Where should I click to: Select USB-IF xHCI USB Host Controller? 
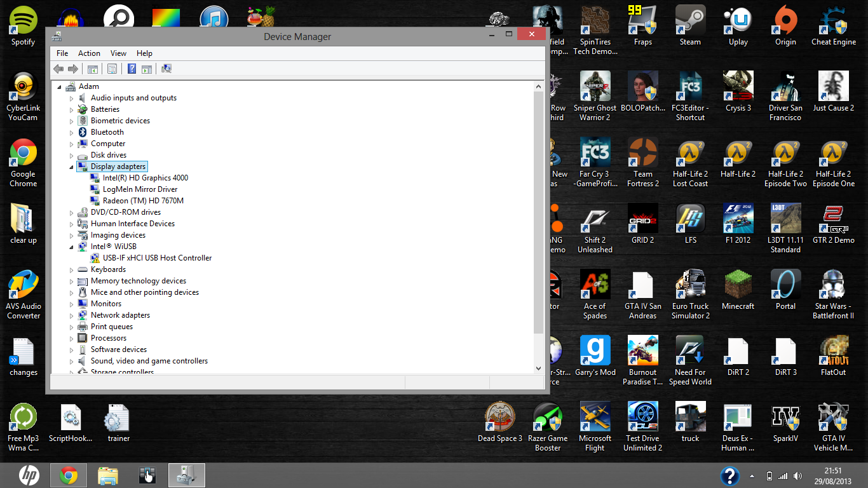click(x=158, y=258)
